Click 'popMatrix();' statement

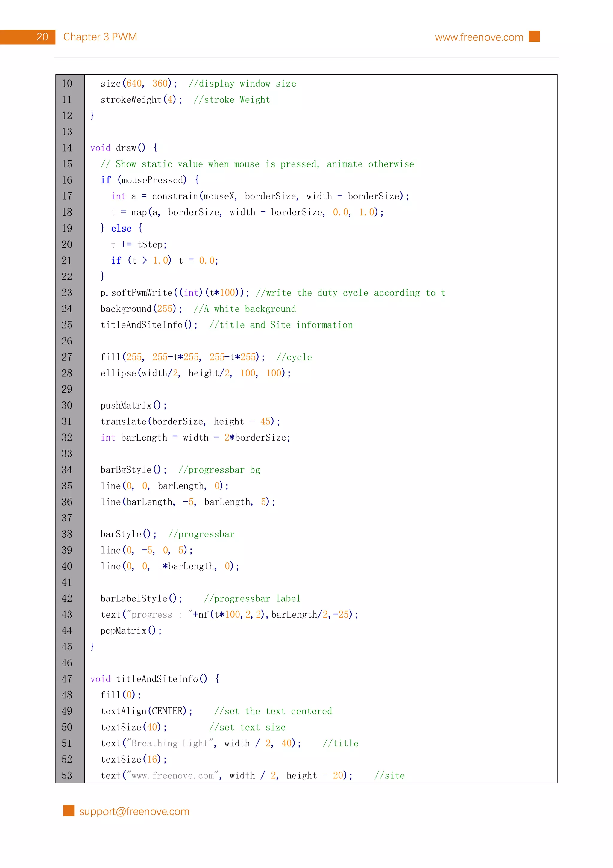[x=131, y=631]
